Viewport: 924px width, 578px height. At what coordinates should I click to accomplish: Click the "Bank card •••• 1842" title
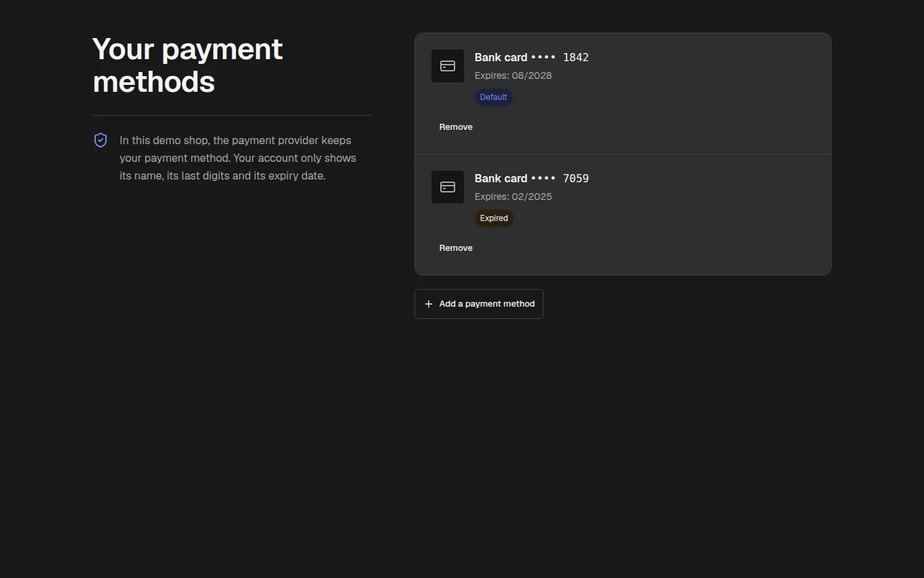(531, 57)
